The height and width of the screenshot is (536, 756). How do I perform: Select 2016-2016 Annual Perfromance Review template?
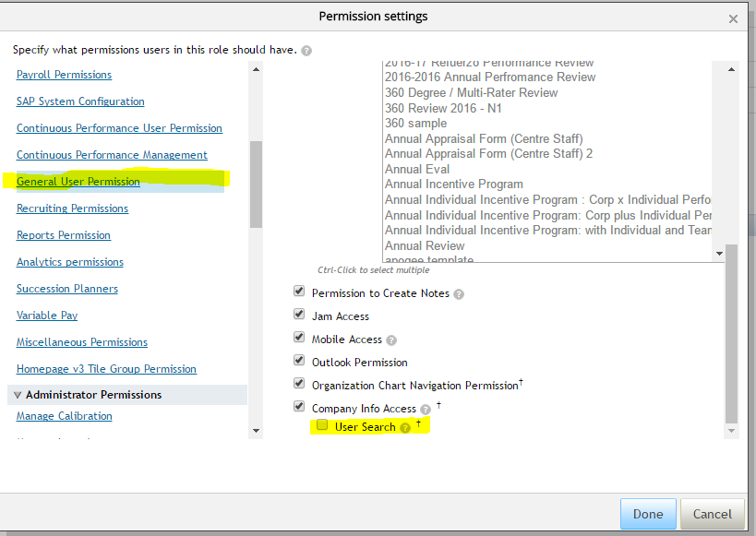pyautogui.click(x=490, y=77)
